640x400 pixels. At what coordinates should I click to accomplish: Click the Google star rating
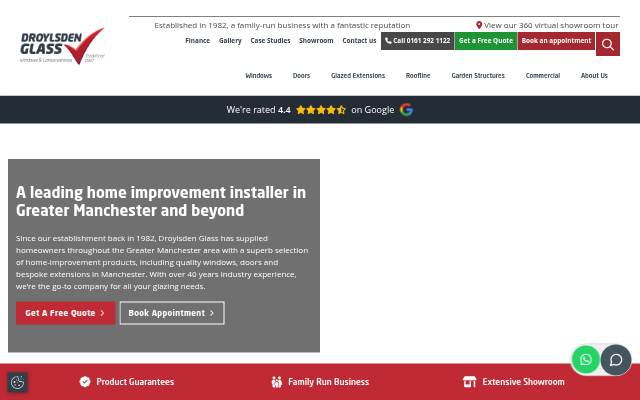pos(321,110)
